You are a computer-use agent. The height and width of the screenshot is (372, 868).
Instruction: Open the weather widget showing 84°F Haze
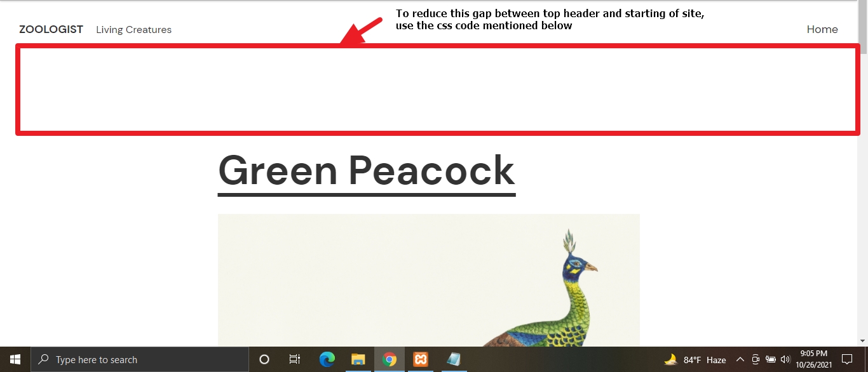coord(696,359)
